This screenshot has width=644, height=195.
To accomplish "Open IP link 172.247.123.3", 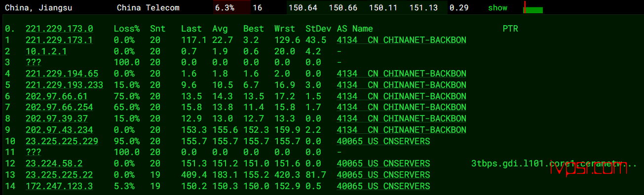I will [59, 186].
